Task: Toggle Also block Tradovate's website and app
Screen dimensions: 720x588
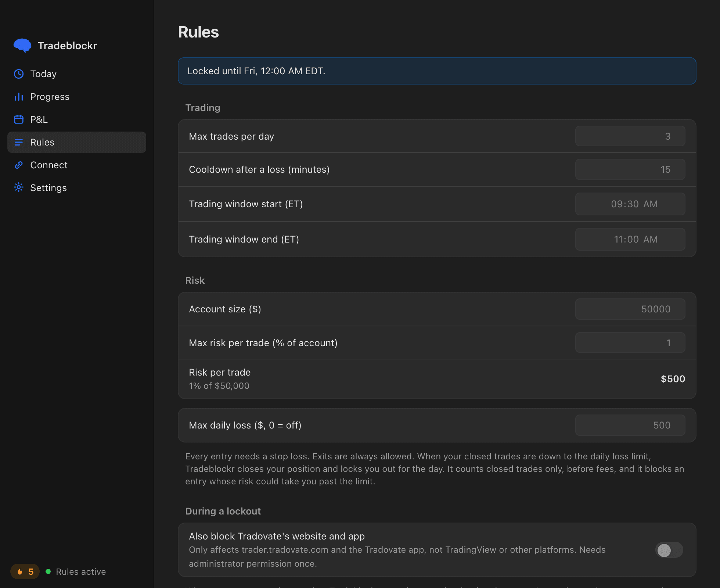Action: click(669, 550)
